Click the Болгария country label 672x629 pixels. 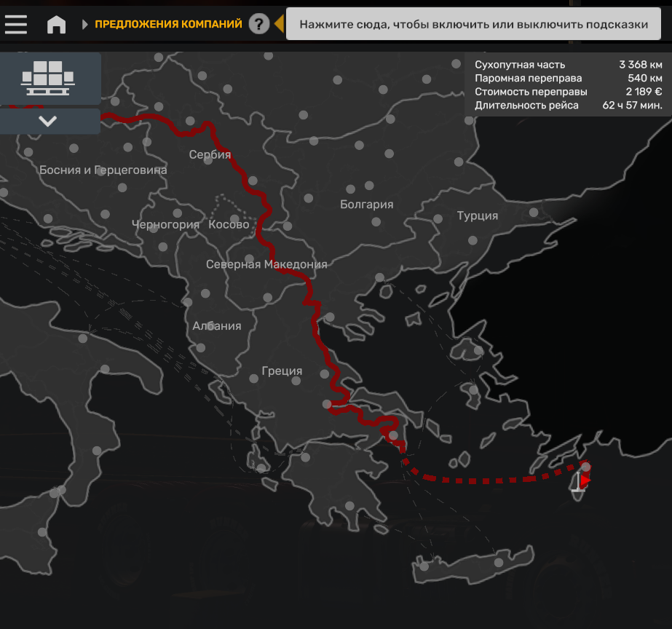click(366, 205)
